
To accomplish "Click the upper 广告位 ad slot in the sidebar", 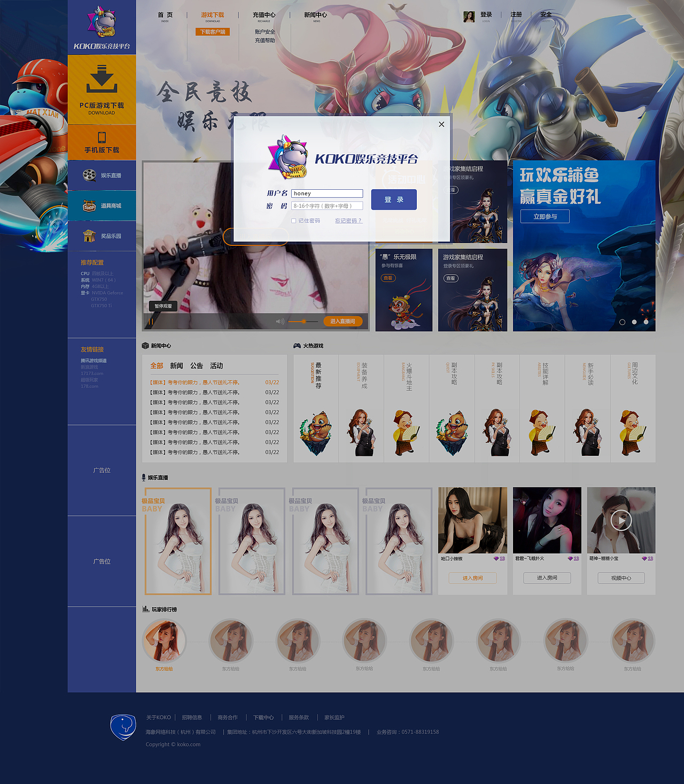I will 102,470.
